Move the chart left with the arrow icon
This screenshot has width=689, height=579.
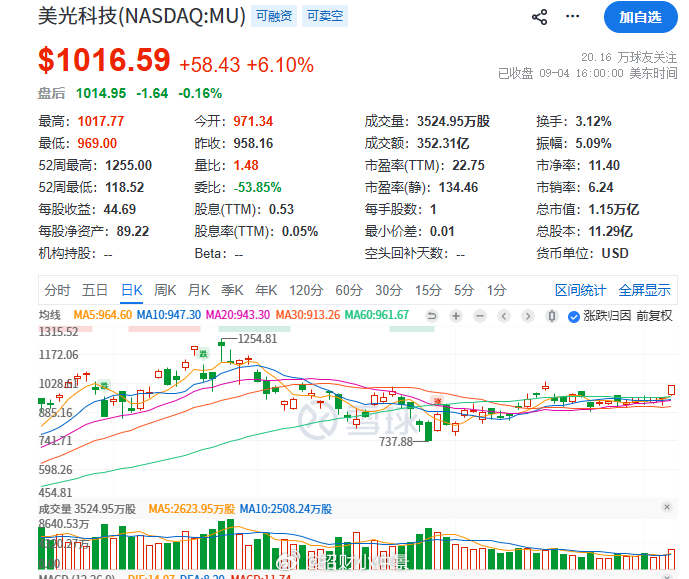(x=504, y=315)
